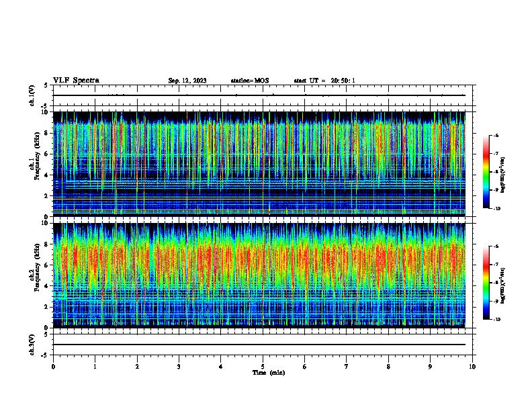Click the "6" kHz tick of ch.1 spectrogram
The image size is (532, 411).
click(x=47, y=154)
